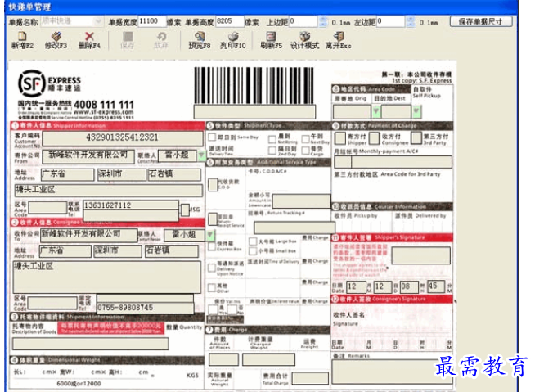The image size is (535, 392).
Task: Open the 目的地 Dest dropdown arrow
Action: tap(416, 111)
